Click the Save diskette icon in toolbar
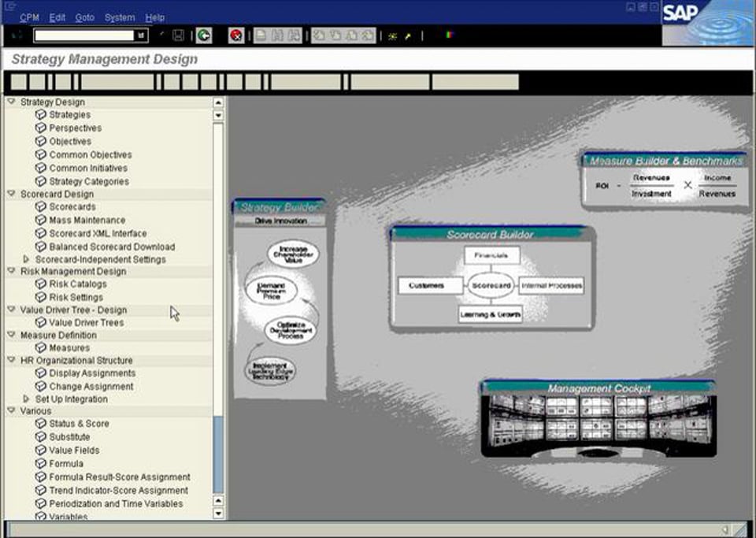Image resolution: width=756 pixels, height=538 pixels. coord(179,35)
